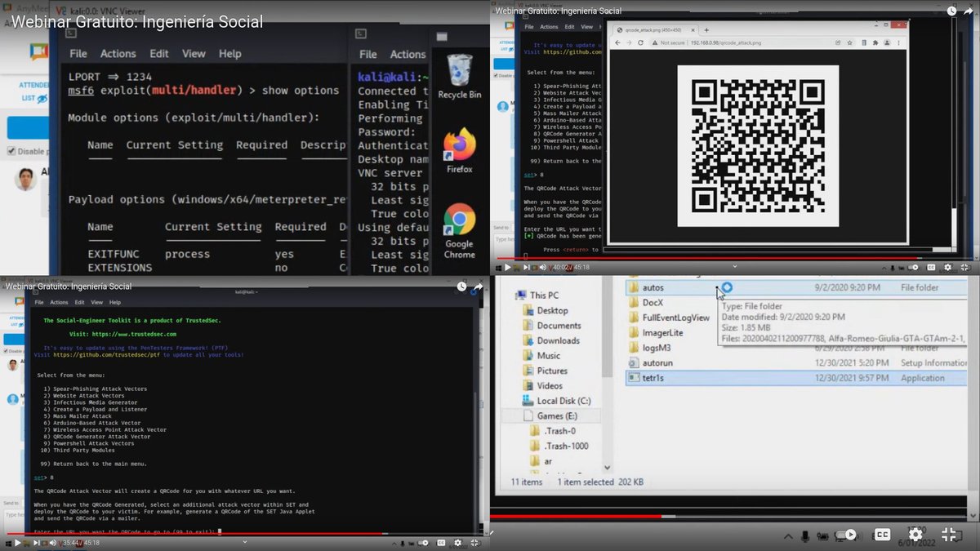Open a new Chrome tab with plus button
The width and height of the screenshot is (980, 551).
[x=706, y=30]
